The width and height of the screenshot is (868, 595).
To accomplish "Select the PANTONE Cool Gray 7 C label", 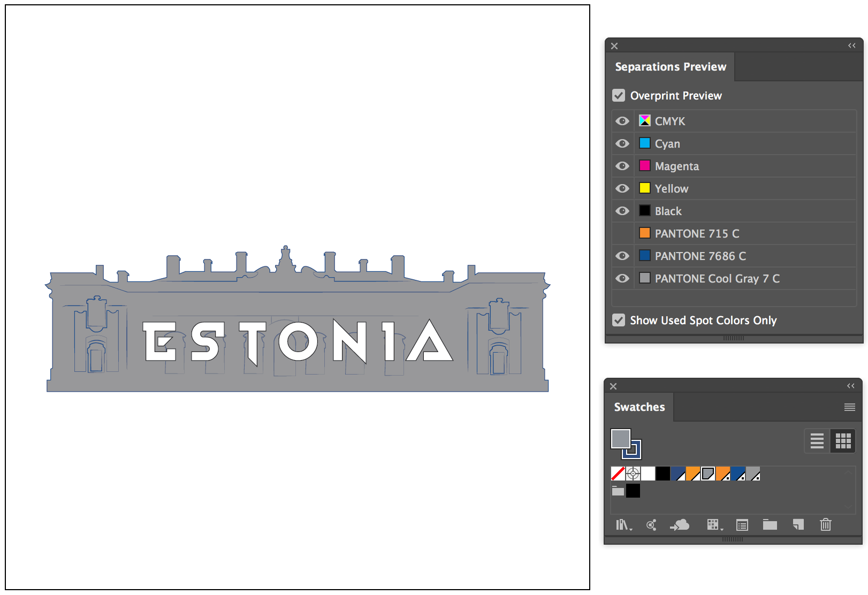I will 717,279.
